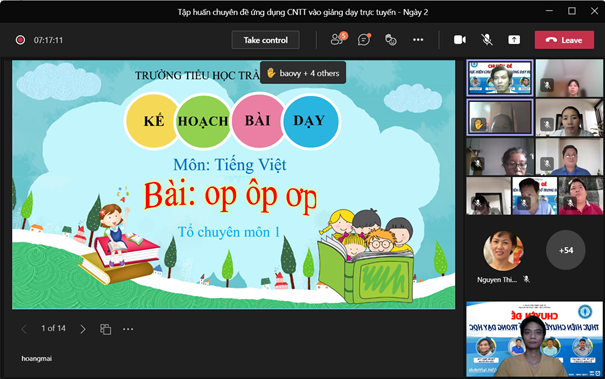Open the reactions and raise hand icon
Screen dimensions: 605x379
click(390, 40)
